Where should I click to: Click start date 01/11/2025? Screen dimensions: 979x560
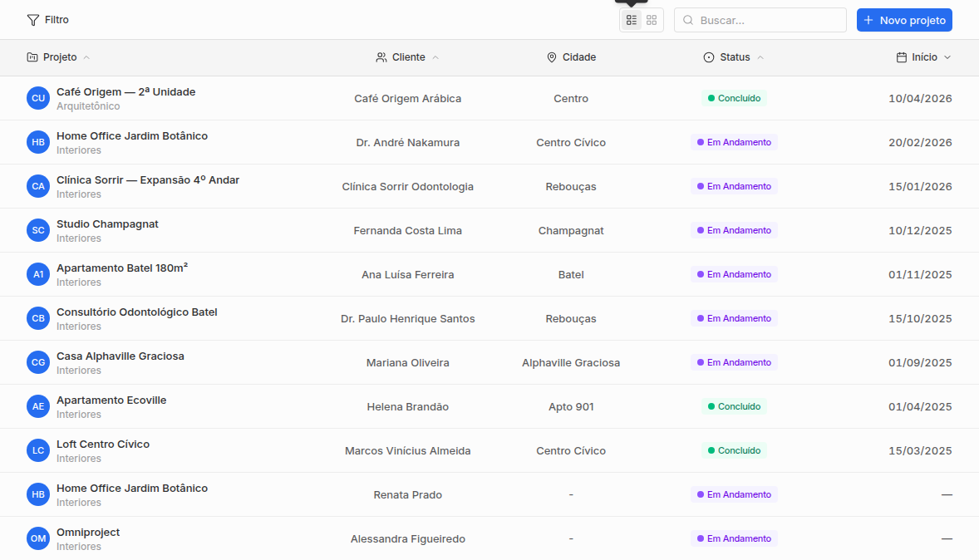920,274
